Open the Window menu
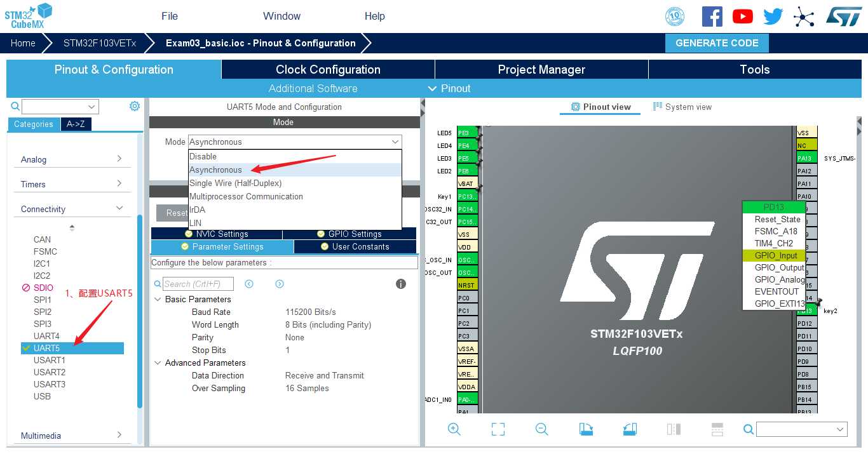 [x=282, y=16]
